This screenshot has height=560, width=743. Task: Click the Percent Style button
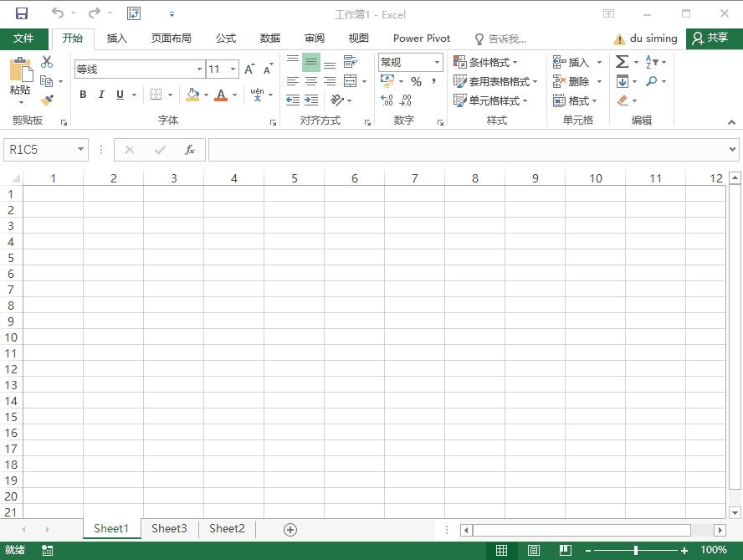pyautogui.click(x=416, y=81)
